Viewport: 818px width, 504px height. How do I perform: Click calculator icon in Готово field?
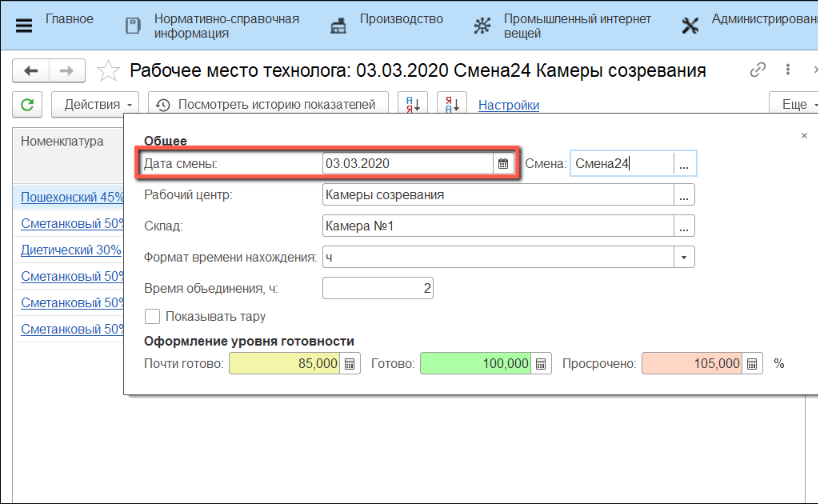(x=540, y=365)
